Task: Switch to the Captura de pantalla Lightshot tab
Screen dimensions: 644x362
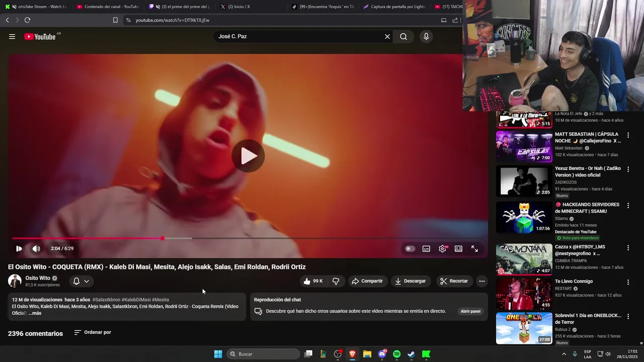Action: tap(395, 7)
